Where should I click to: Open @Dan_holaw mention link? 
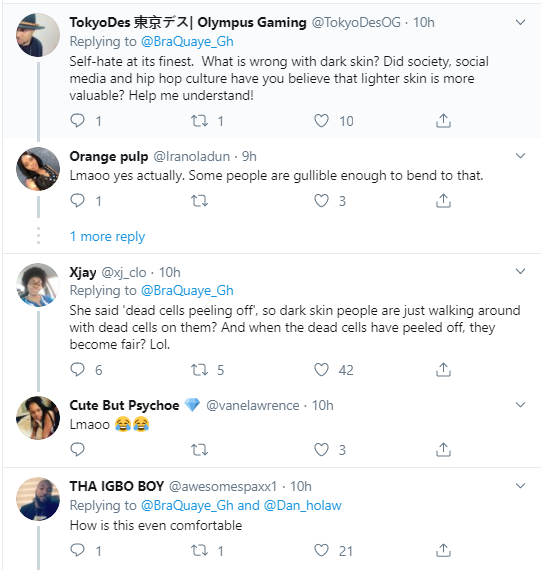point(302,505)
